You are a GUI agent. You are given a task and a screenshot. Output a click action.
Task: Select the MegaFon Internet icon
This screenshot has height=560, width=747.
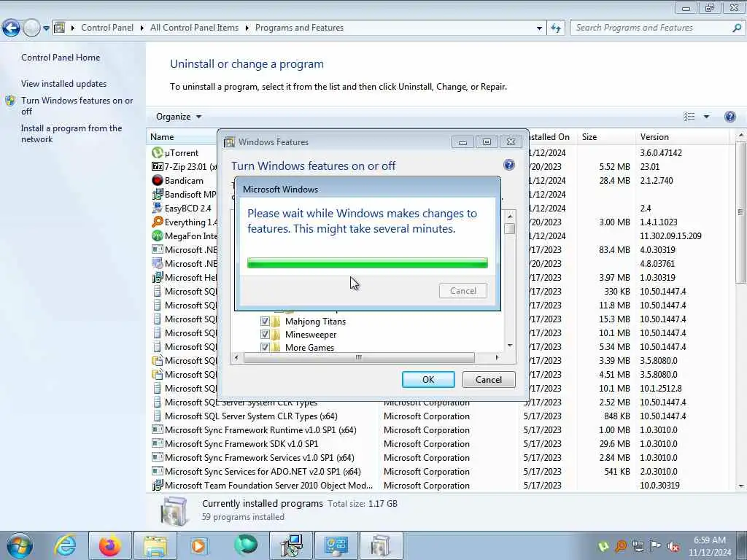(158, 236)
